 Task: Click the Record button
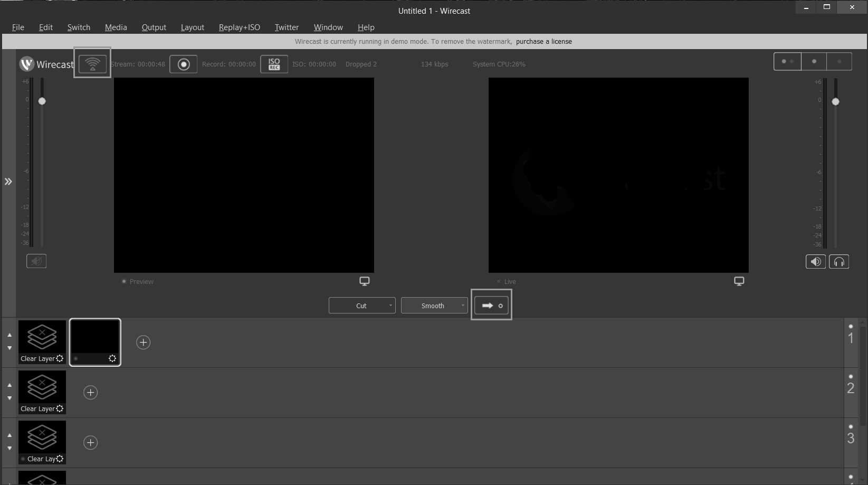(x=183, y=63)
